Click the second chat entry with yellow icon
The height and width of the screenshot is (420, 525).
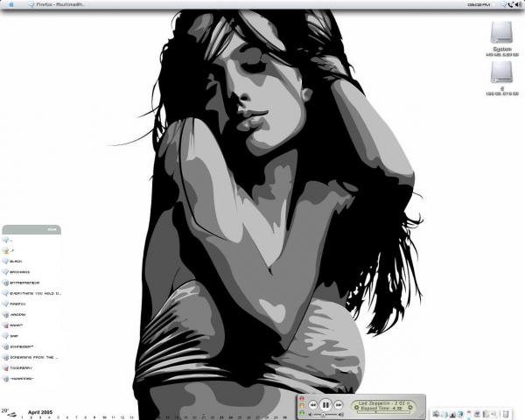coord(7,250)
